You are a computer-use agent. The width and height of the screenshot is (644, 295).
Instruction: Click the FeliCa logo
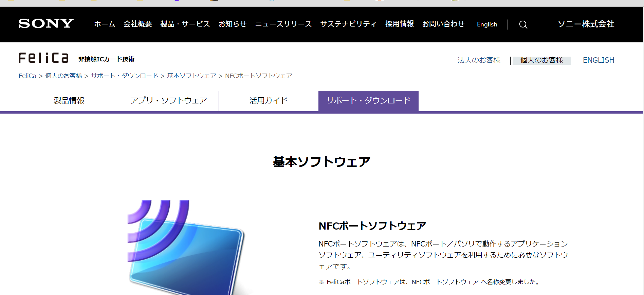(43, 58)
